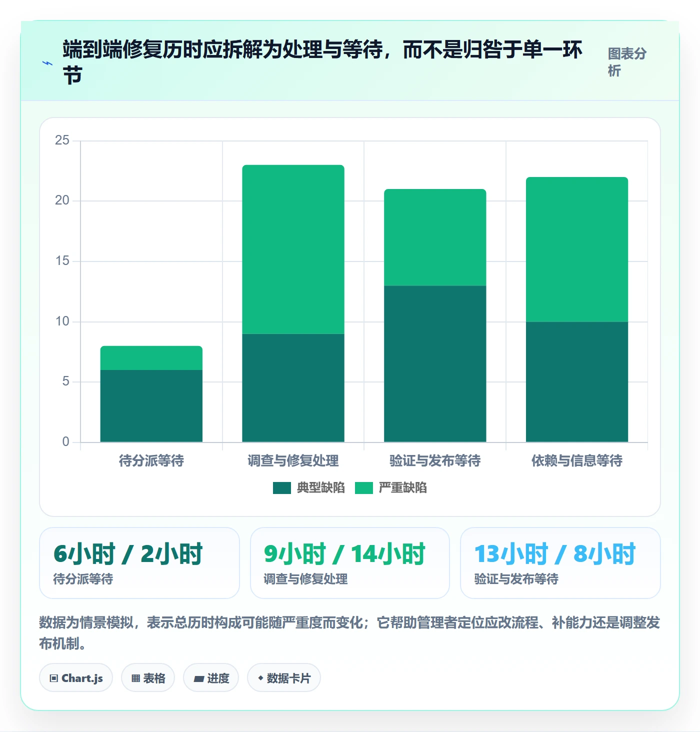Select the light green segment for 依赖与信息等待
Screen dimensions: 700x732
pos(577,249)
